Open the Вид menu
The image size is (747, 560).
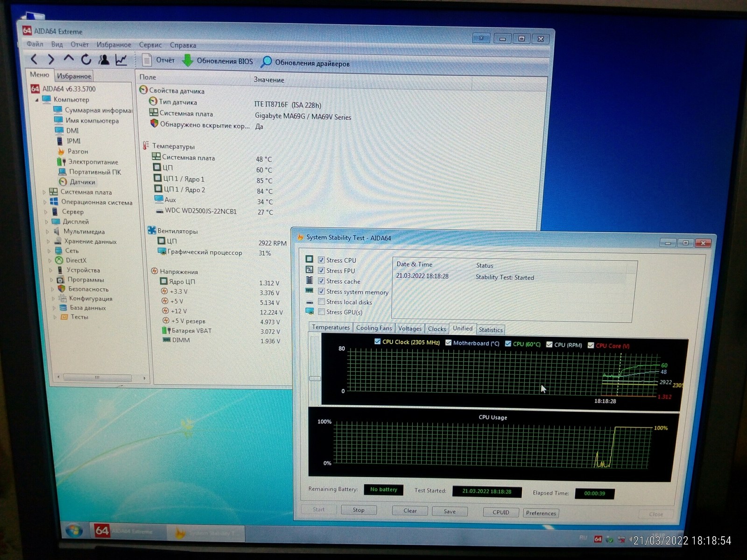(57, 44)
